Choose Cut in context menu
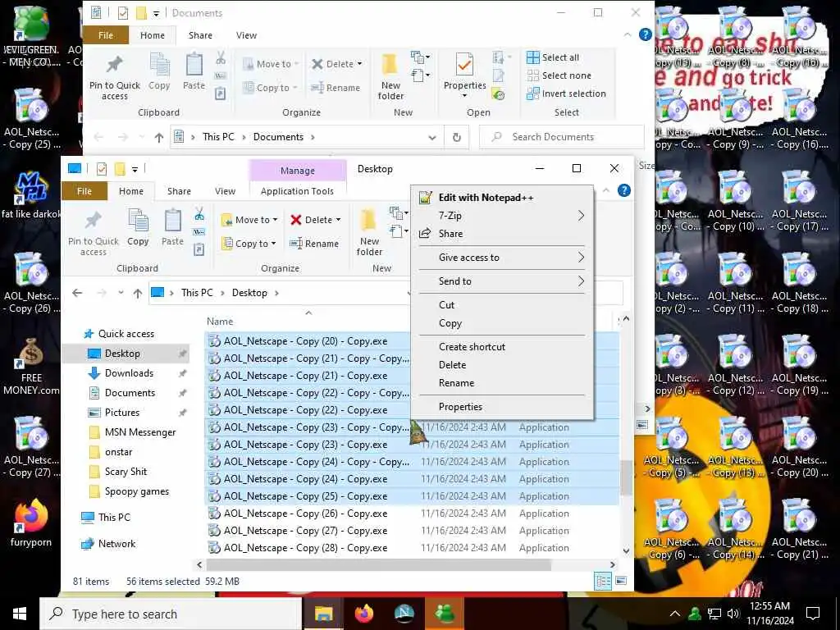The width and height of the screenshot is (840, 630). (502, 305)
